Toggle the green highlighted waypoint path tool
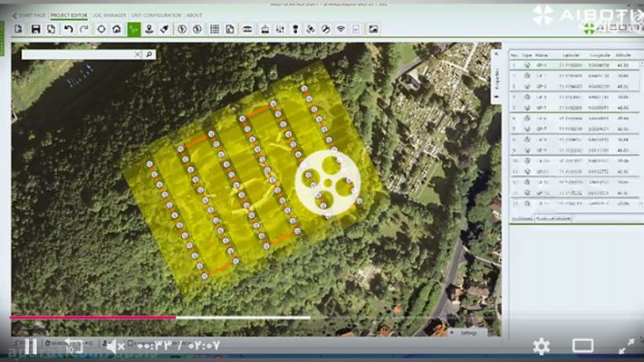Screen dimensions: 644x362 point(134,29)
